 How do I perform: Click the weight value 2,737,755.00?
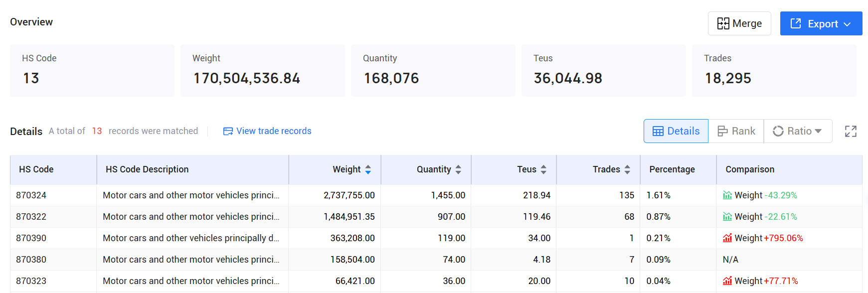349,195
